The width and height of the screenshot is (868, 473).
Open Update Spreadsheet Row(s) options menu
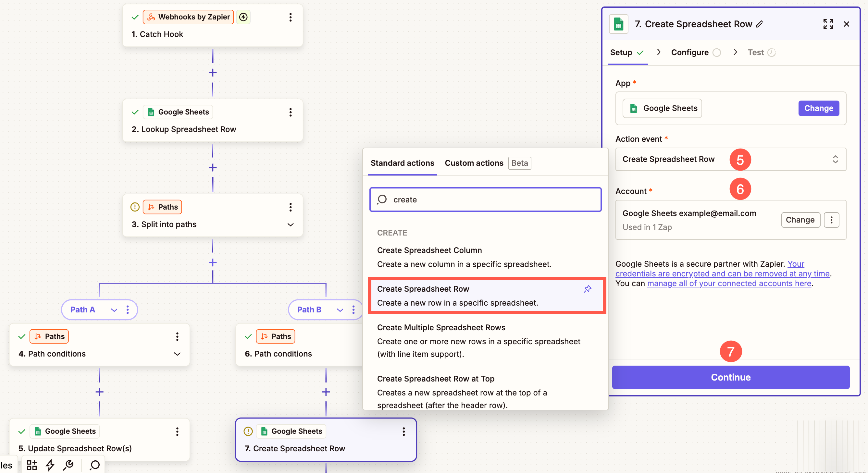coord(177,431)
